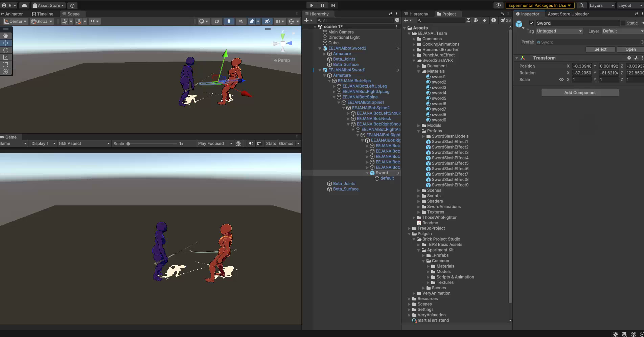644x337 pixels.
Task: Open the Asset Store menu
Action: (x=48, y=5)
